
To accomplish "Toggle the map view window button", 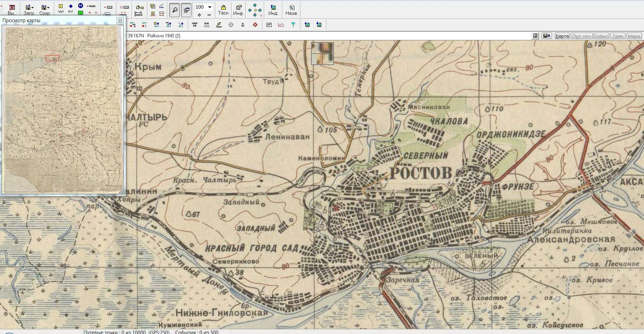I will (x=186, y=10).
